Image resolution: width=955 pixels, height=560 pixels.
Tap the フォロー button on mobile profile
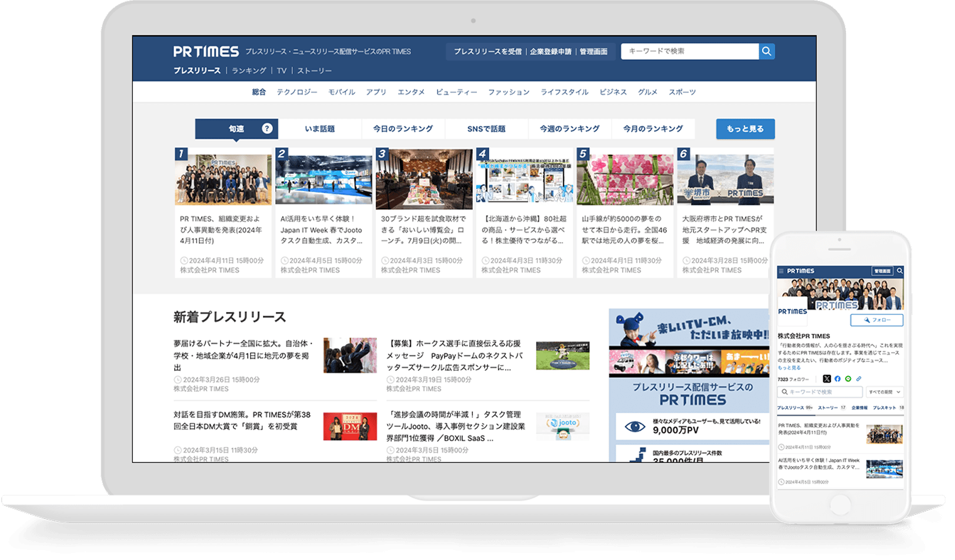(x=877, y=320)
